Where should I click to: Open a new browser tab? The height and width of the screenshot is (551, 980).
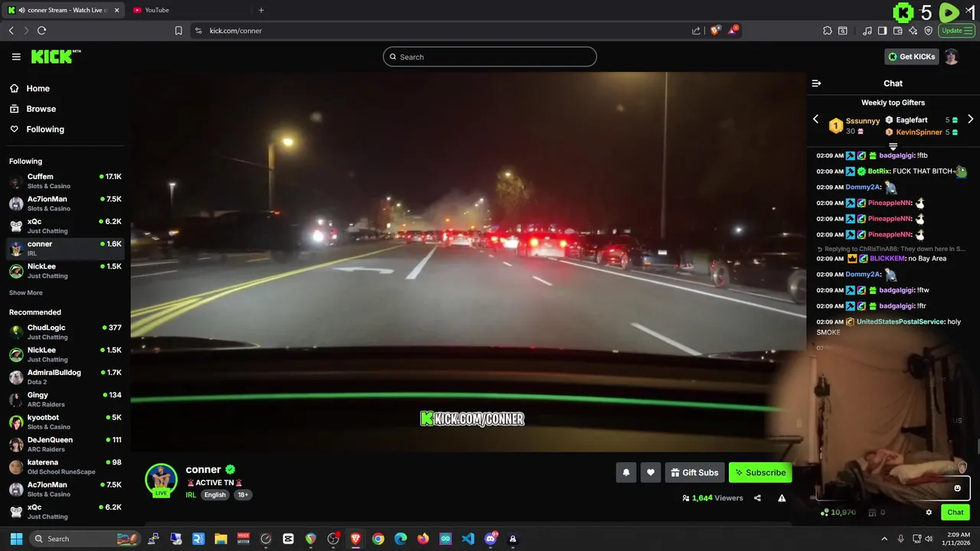click(x=261, y=10)
